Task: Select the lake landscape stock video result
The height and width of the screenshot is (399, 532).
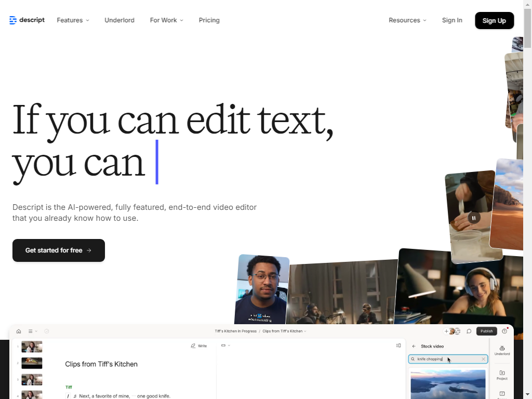Action: (448, 384)
